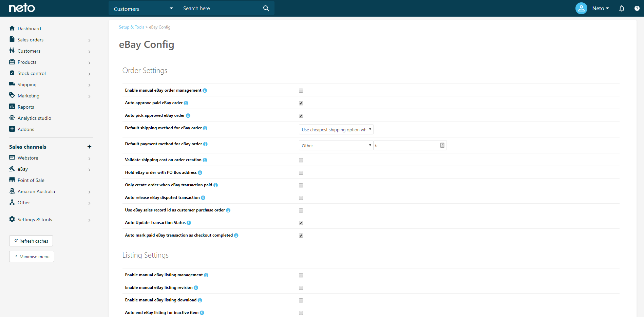Add a sales channel with plus icon
Image resolution: width=644 pixels, height=317 pixels.
pos(89,147)
